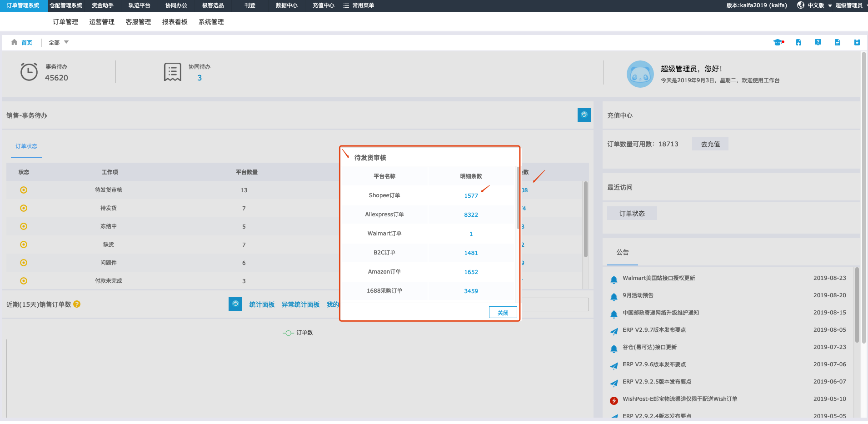Screen dimensions: 868x424
Task: Click the home icon beside 首页
Action: (14, 42)
